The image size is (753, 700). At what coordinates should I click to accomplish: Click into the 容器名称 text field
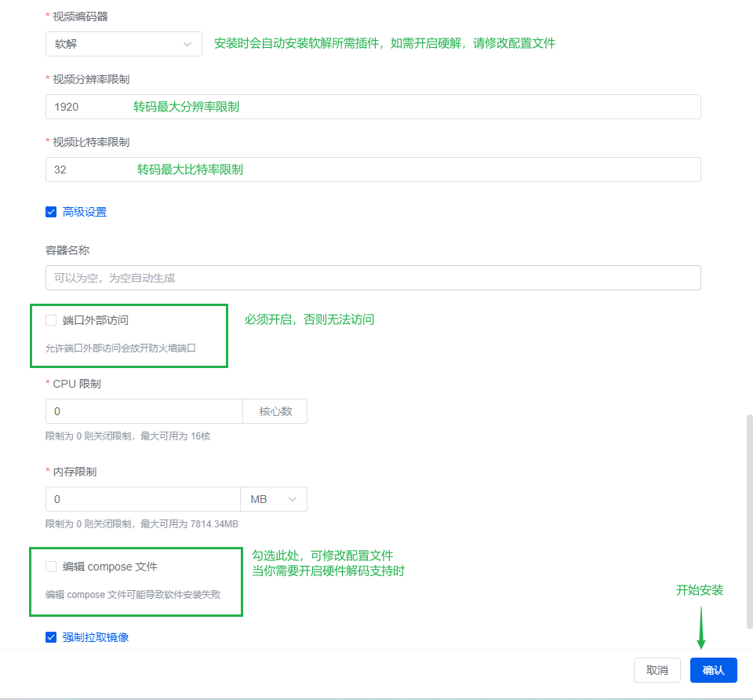(373, 278)
